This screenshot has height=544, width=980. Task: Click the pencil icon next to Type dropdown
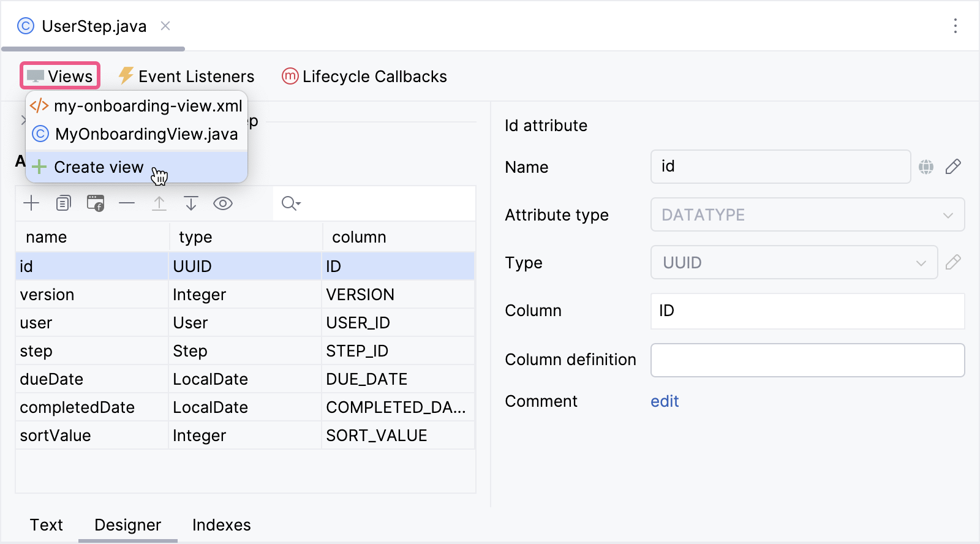tap(953, 263)
